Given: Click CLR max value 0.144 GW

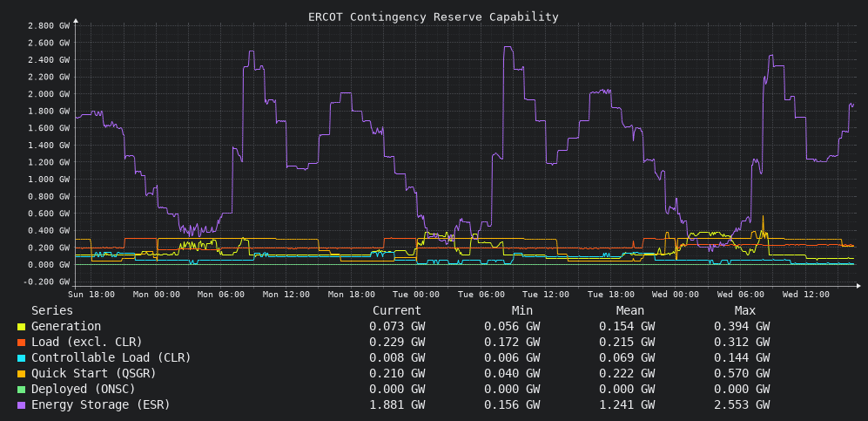Looking at the screenshot, I should click(742, 358).
